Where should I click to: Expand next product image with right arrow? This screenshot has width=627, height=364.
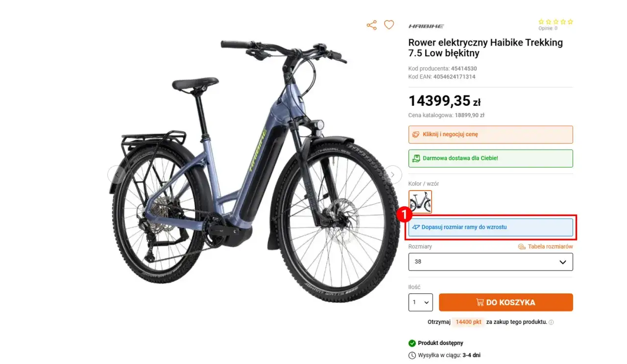[x=392, y=174]
